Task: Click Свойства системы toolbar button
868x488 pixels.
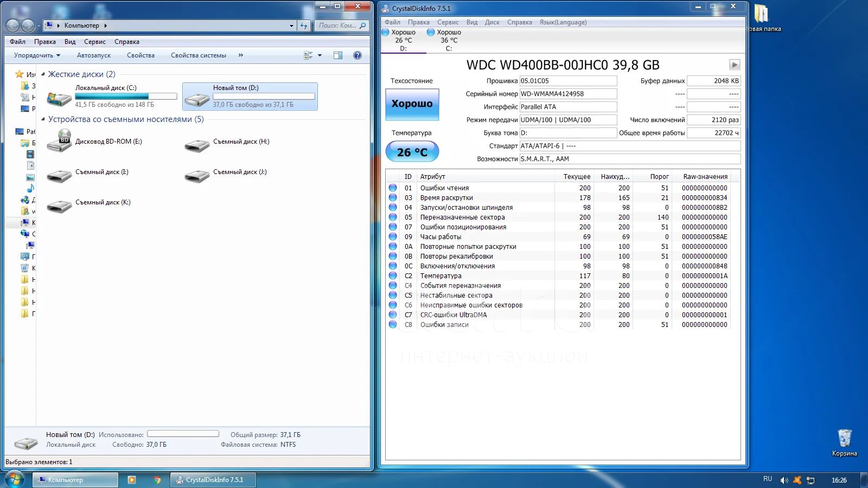Action: click(x=199, y=55)
